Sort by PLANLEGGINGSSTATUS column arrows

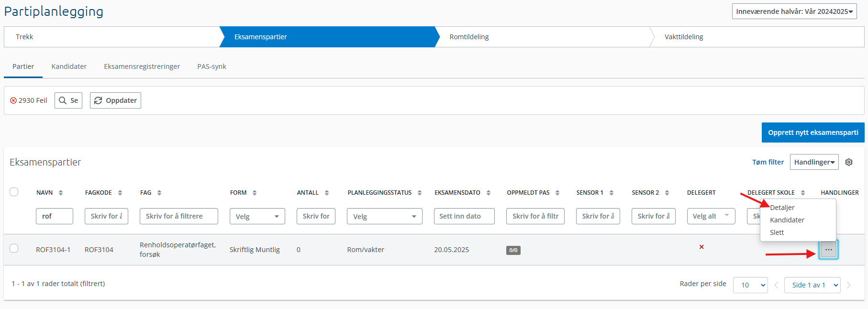pos(420,193)
